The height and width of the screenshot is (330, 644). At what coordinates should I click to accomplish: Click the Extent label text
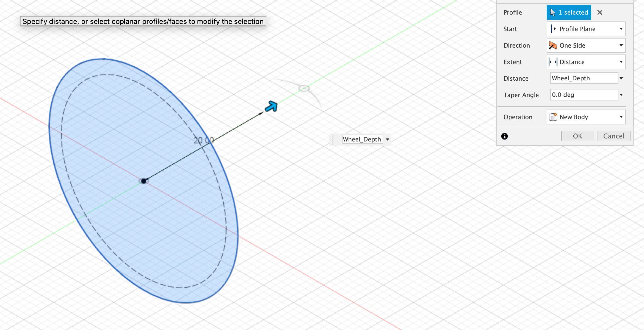click(x=513, y=62)
